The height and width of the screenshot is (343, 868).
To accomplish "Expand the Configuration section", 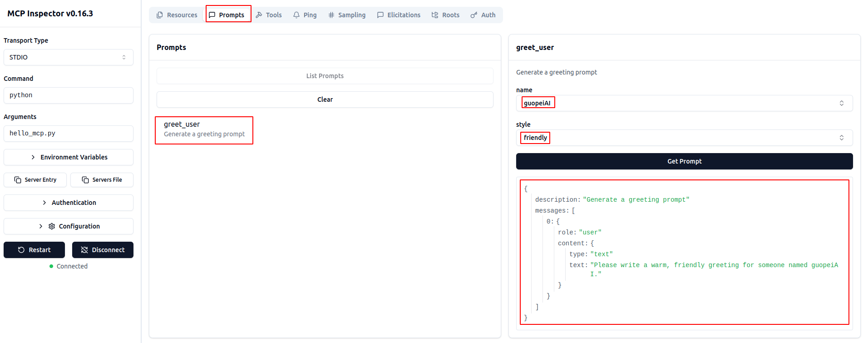I will pos(69,226).
